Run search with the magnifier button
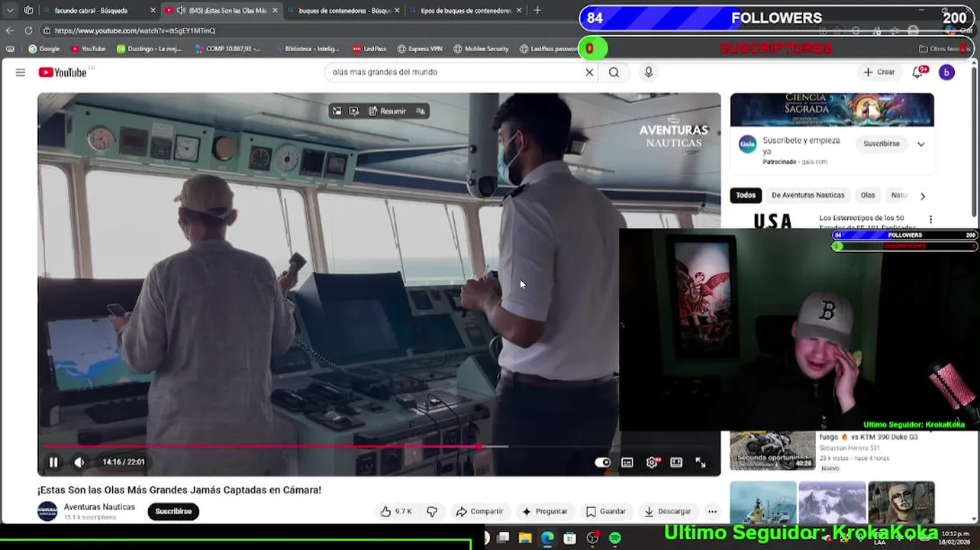The width and height of the screenshot is (980, 550). click(x=614, y=73)
